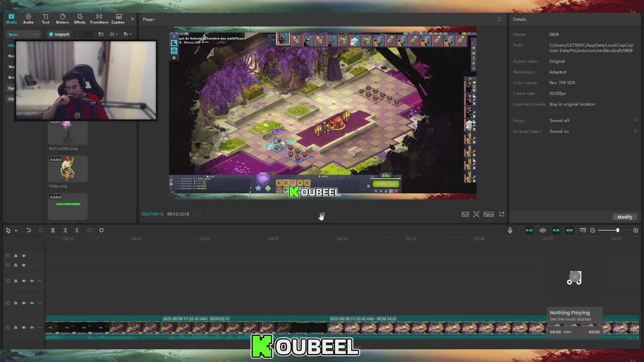Lock the main mkv clip track
The image size is (644, 362).
coord(16,327)
